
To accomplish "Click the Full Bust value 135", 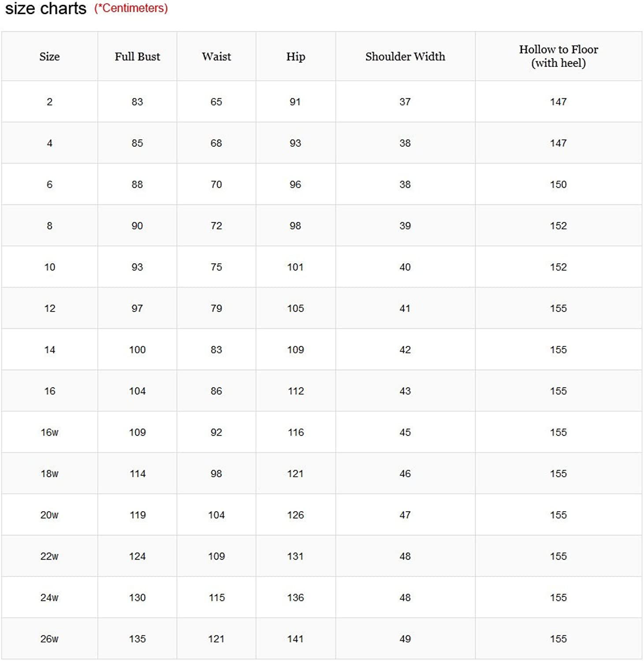I will [x=138, y=639].
